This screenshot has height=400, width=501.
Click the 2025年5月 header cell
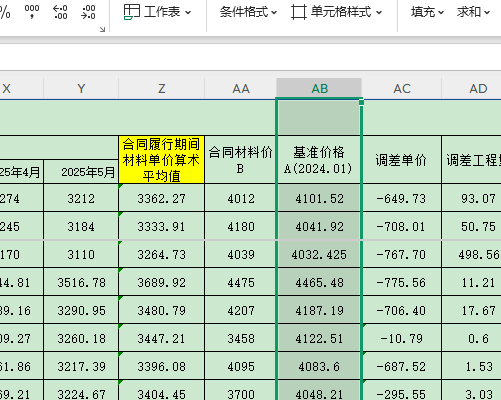coord(81,172)
